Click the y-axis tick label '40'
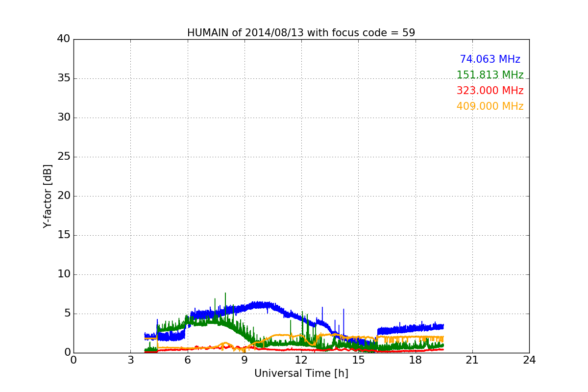 (x=64, y=39)
